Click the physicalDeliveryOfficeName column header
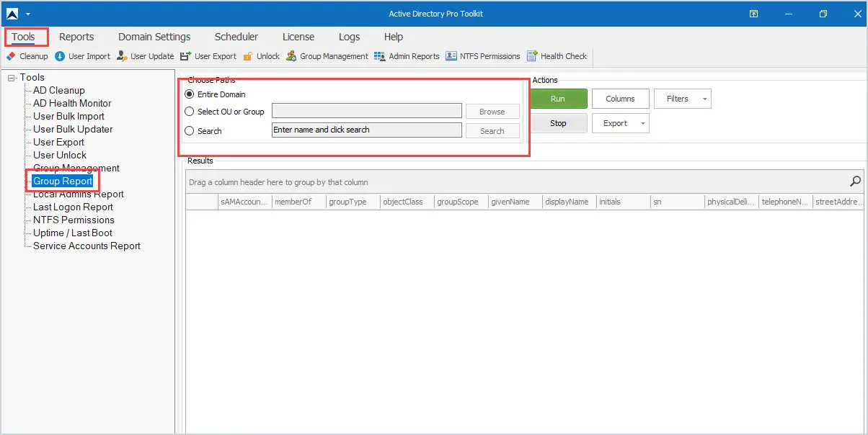The width and height of the screenshot is (868, 435). pyautogui.click(x=732, y=202)
